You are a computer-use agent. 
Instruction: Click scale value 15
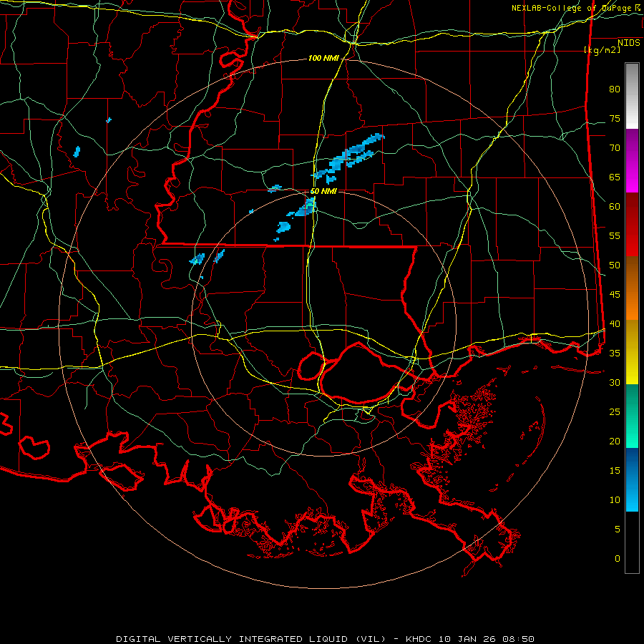pyautogui.click(x=615, y=470)
